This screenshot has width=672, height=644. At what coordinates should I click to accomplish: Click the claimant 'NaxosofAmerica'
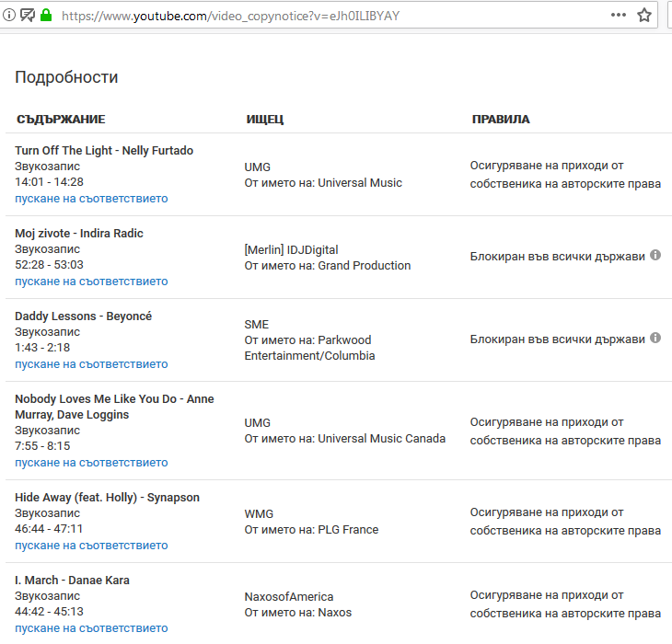tap(289, 596)
